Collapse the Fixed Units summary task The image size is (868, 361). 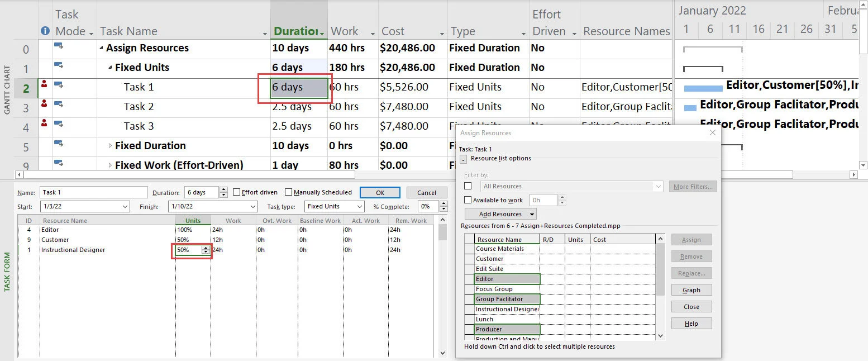pyautogui.click(x=110, y=68)
